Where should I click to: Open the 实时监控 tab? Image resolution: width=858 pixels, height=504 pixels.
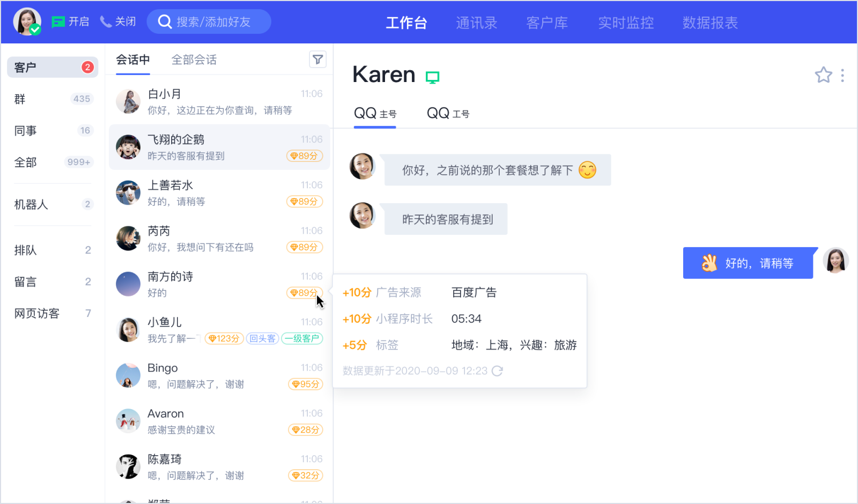click(x=626, y=23)
